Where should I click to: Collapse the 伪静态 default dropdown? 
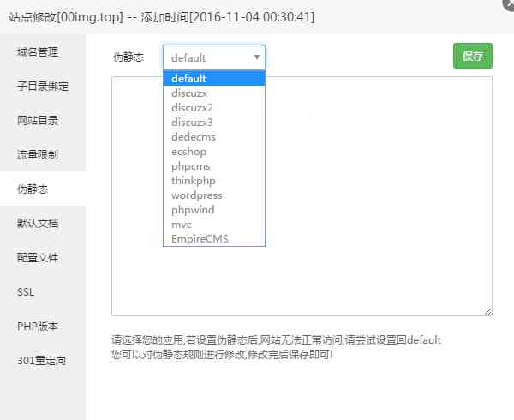tap(213, 57)
